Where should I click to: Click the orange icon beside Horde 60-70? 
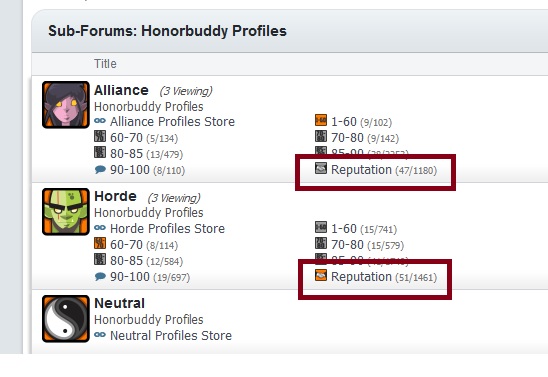[100, 243]
